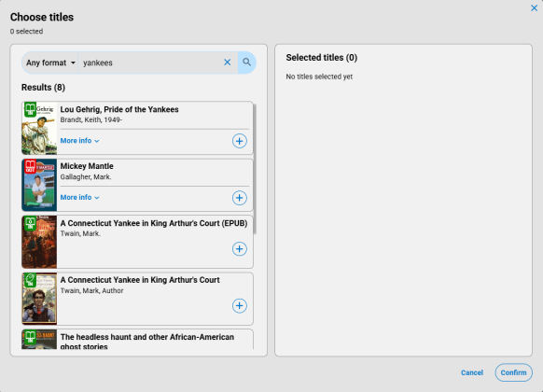Click the magnifier search button

click(246, 63)
